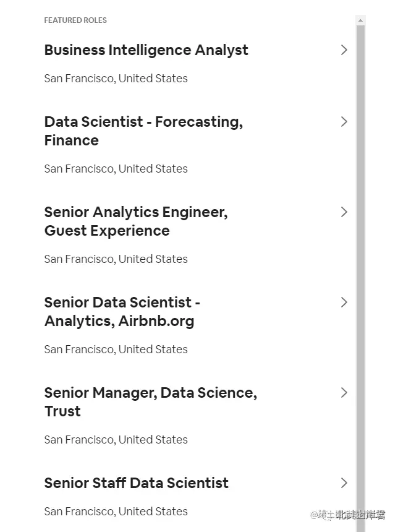Click the scrollbar up arrow

[361, 20]
